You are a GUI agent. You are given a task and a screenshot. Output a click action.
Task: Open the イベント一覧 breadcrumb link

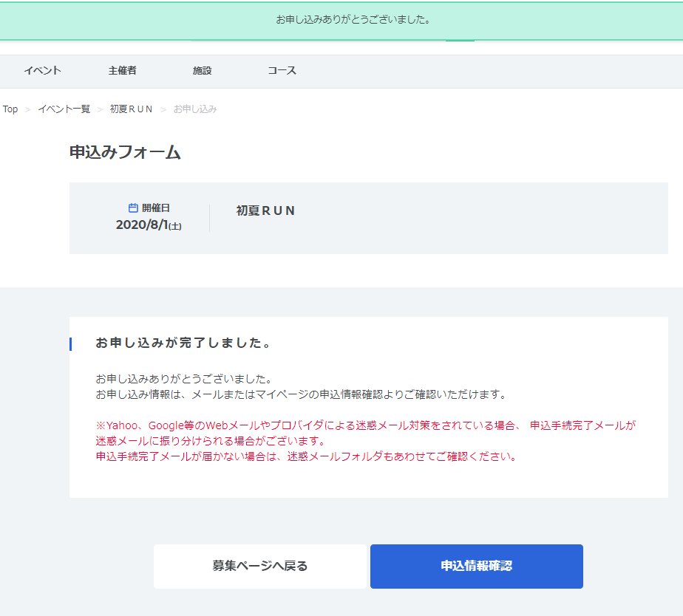tap(63, 109)
